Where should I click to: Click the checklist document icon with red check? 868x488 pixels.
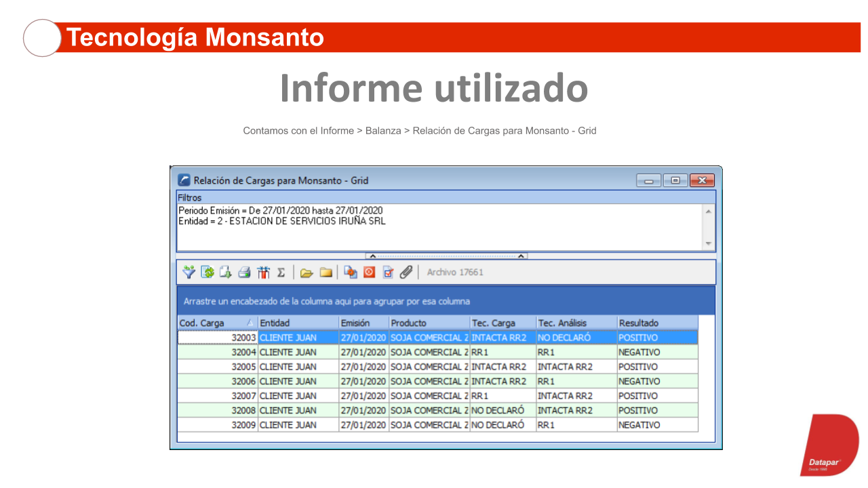388,272
